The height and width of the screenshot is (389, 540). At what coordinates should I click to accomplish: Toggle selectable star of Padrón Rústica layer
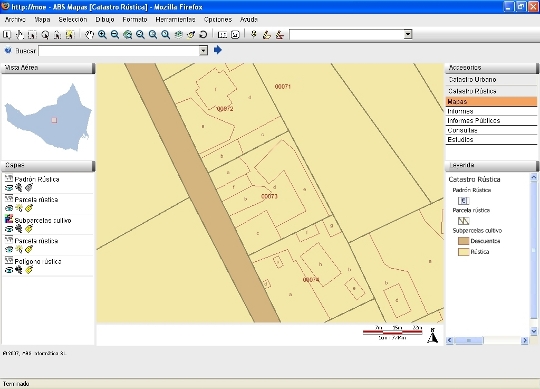(19, 187)
